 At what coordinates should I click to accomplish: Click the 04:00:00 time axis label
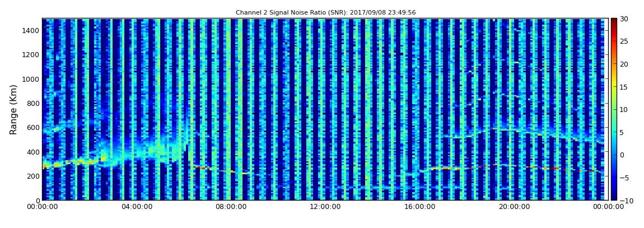[x=137, y=207]
